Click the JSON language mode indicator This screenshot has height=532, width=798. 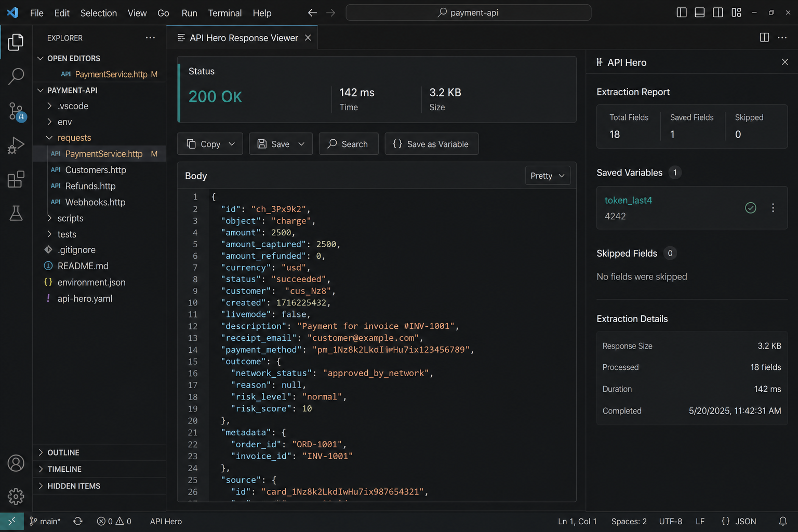click(x=739, y=521)
